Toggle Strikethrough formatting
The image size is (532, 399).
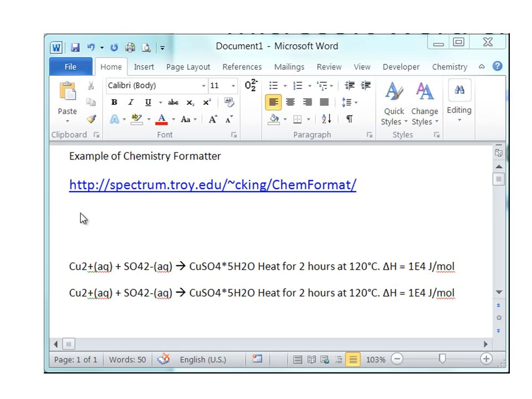(x=173, y=102)
